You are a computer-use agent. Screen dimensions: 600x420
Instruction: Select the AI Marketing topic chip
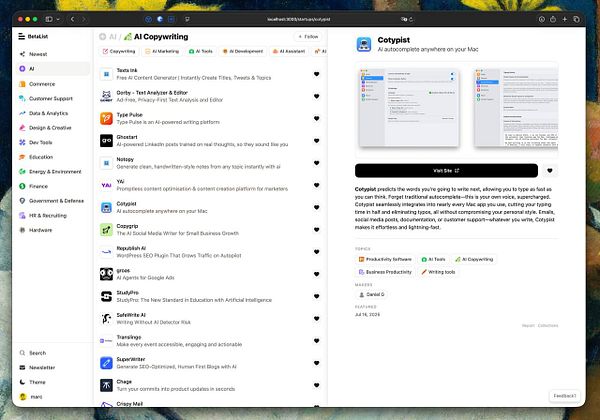click(162, 51)
